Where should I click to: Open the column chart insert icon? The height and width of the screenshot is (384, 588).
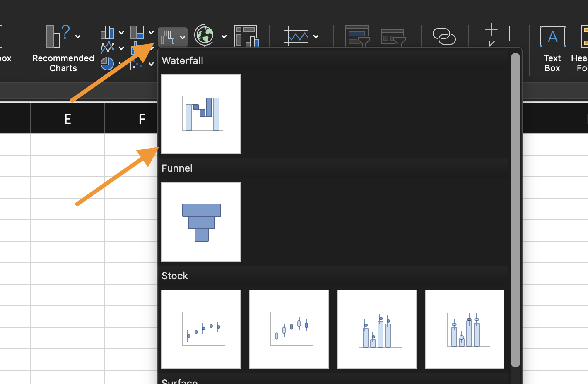click(x=107, y=32)
